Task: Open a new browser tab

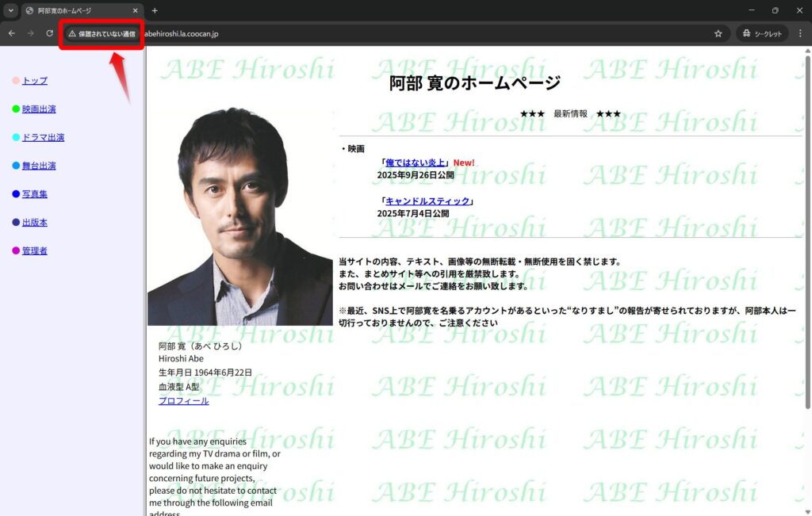Action: click(155, 10)
